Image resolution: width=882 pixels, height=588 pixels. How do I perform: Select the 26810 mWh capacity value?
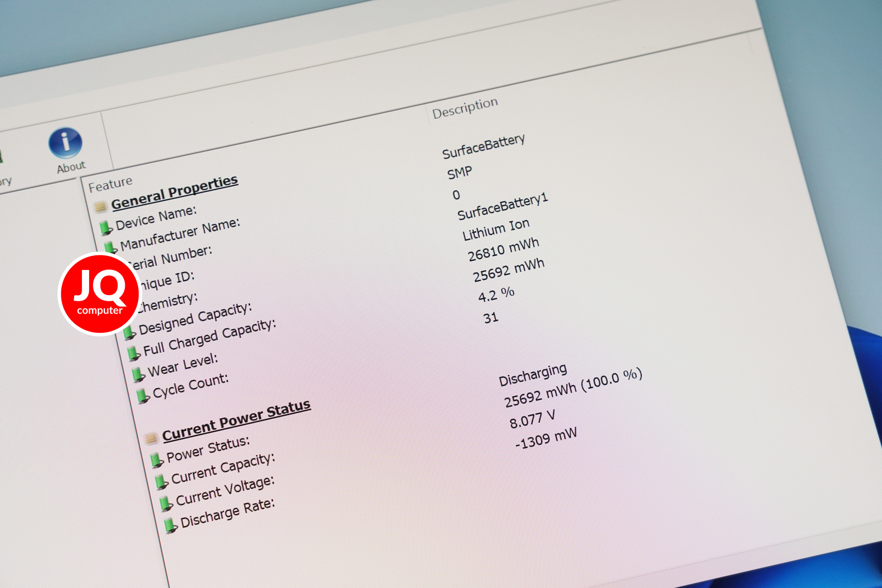point(503,249)
